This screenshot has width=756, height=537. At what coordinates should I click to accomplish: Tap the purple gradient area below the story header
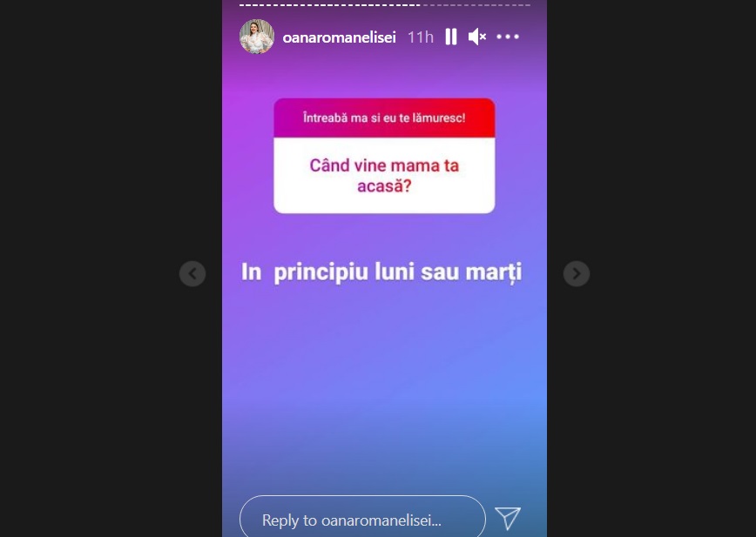384,75
